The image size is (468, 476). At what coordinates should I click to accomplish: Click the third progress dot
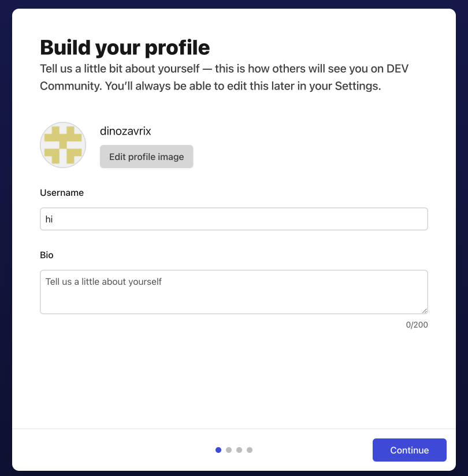tap(239, 449)
